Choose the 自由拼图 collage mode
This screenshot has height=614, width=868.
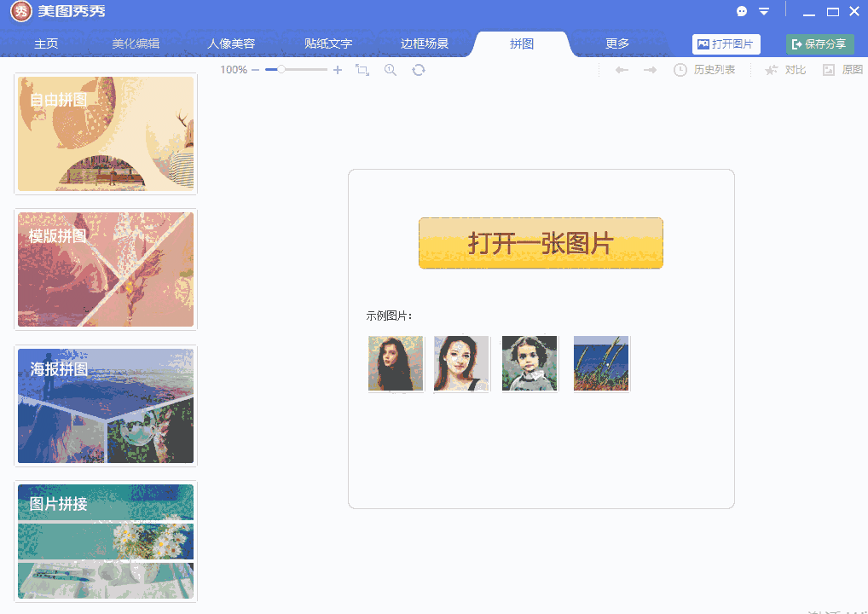(x=106, y=134)
